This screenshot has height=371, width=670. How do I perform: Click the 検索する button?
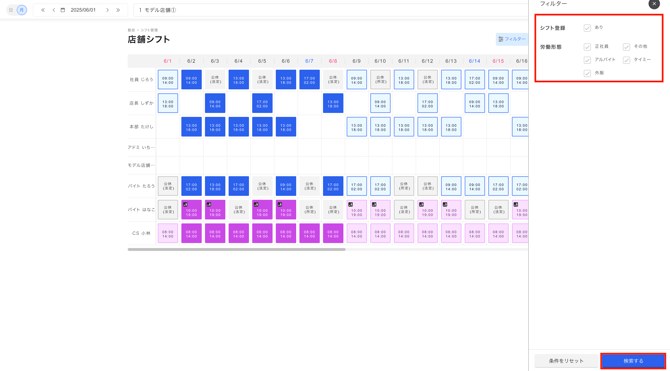633,361
